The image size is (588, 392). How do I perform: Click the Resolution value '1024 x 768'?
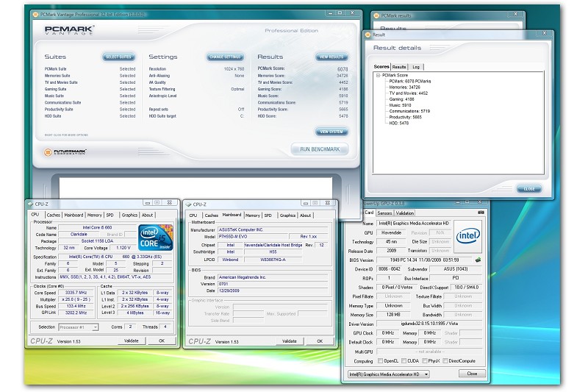coord(234,69)
